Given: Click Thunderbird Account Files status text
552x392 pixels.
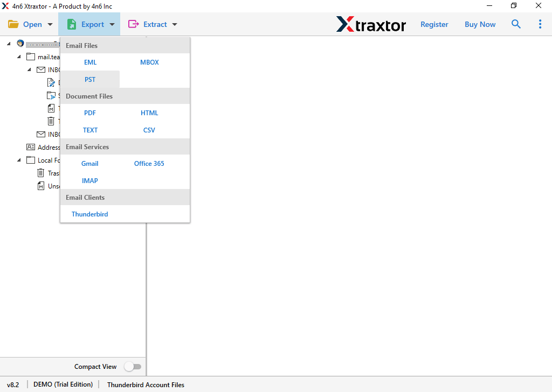Looking at the screenshot, I should [146, 384].
